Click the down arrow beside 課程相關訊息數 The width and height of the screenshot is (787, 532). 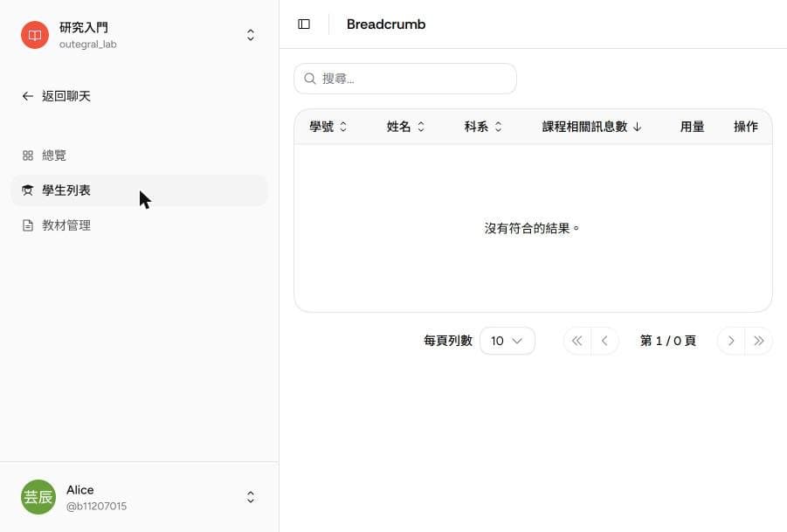(638, 127)
